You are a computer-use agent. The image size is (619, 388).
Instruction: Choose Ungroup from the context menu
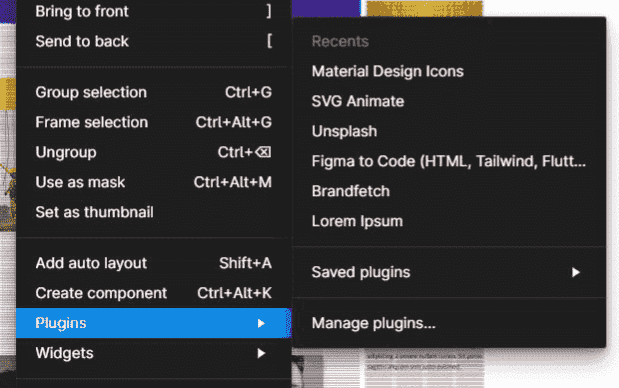coord(153,152)
